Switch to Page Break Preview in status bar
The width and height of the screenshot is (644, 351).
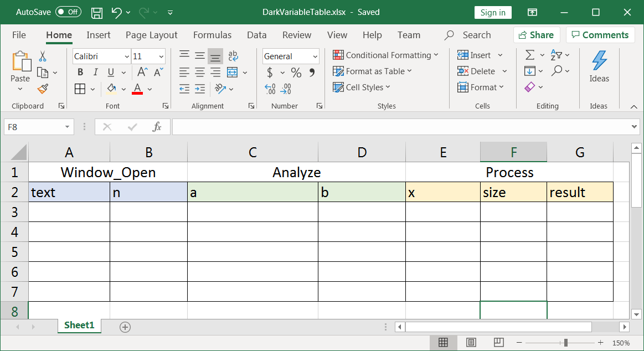tap(499, 342)
